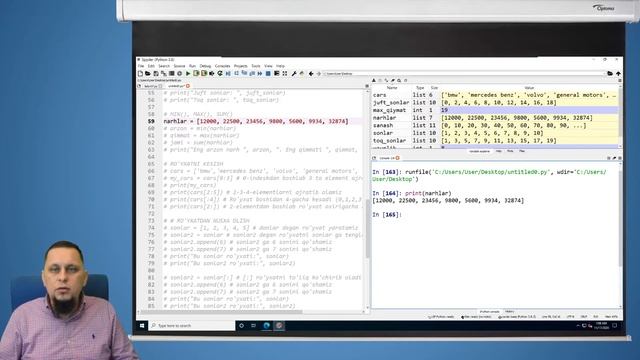The image size is (640, 360).
Task: Click line 59 narhlar assignment in editor
Action: (x=256, y=121)
